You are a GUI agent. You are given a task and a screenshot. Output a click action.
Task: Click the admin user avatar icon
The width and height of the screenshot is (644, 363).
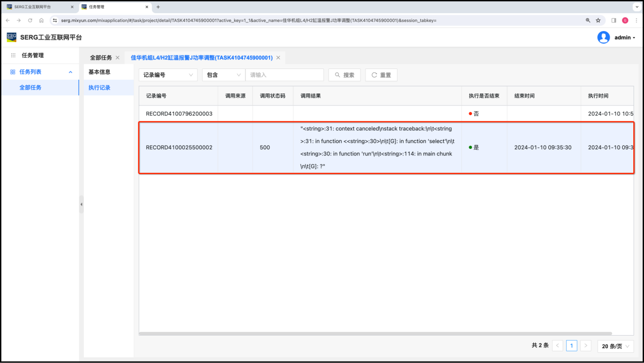point(603,38)
